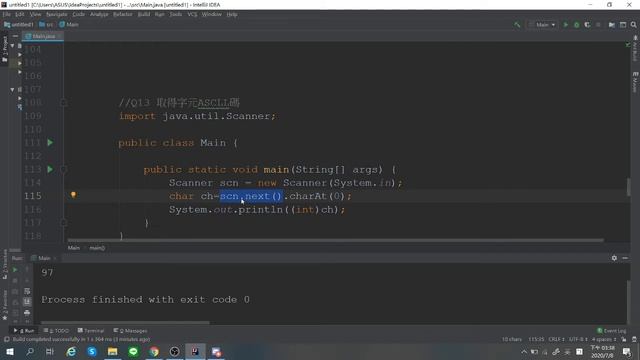This screenshot has width=640, height=360.
Task: Open File Explorer from the taskbar
Action: pos(112,351)
